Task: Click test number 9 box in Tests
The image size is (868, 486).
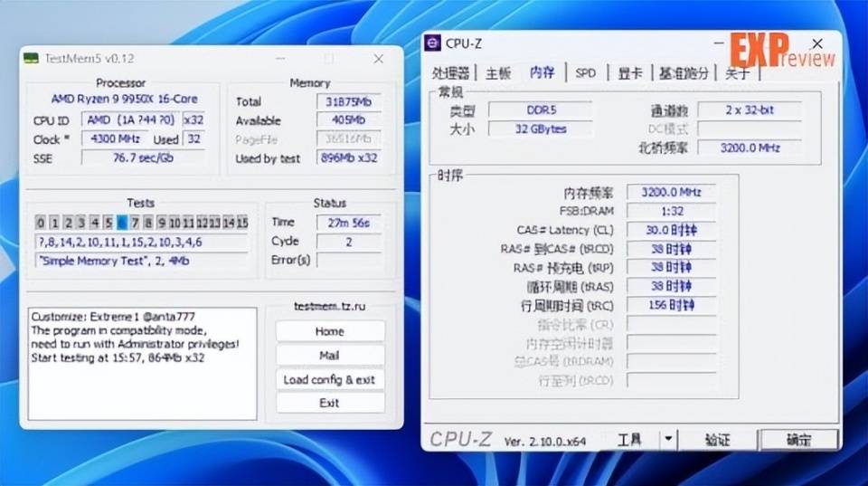Action: (x=162, y=223)
